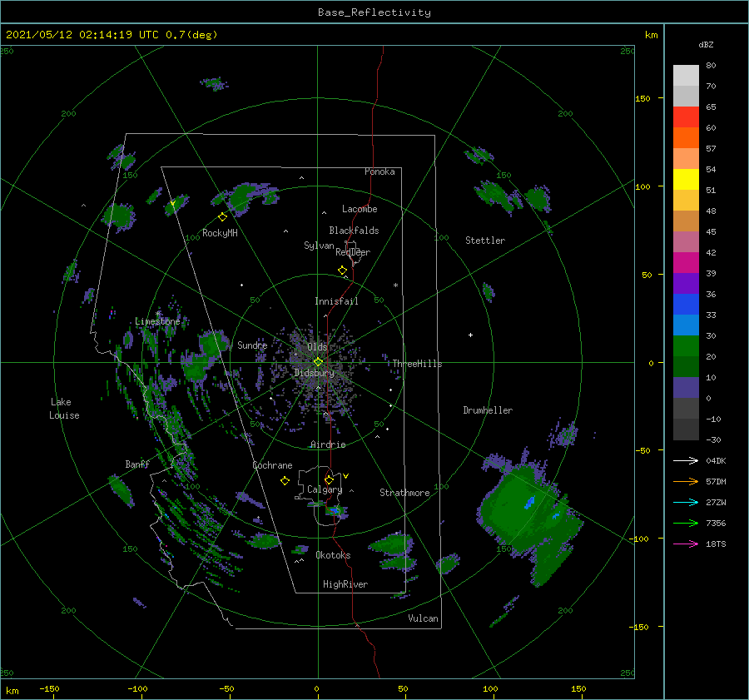This screenshot has height=700, width=749.
Task: Click the Limestone label
Action: (x=157, y=321)
